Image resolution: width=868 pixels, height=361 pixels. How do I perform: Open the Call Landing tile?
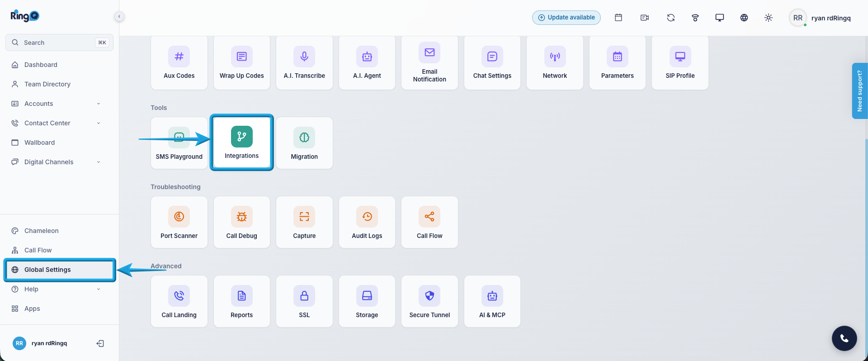coord(179,301)
